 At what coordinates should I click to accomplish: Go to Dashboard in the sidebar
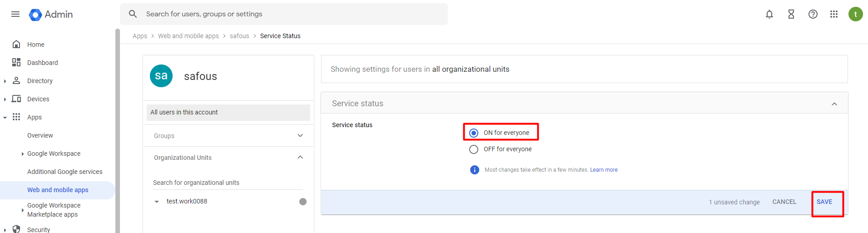42,63
